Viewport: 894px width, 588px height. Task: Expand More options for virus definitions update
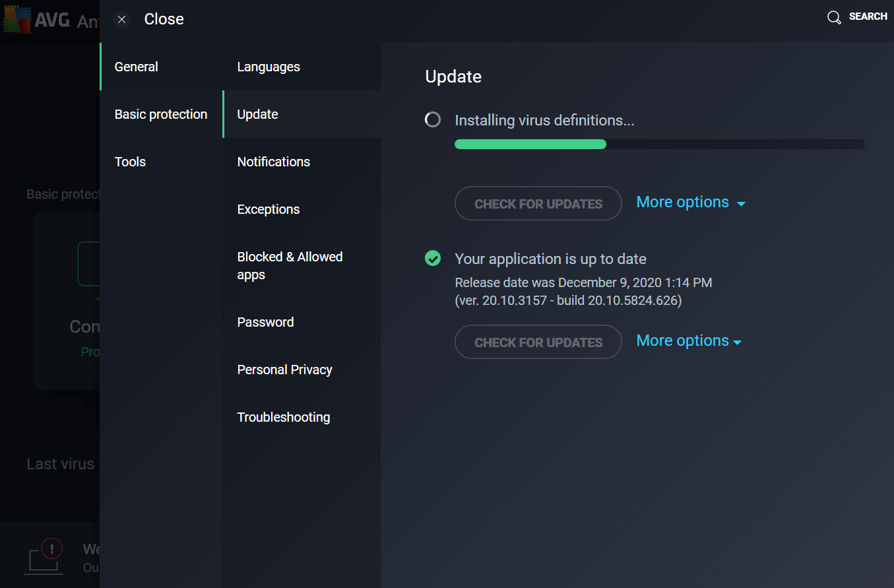click(690, 202)
